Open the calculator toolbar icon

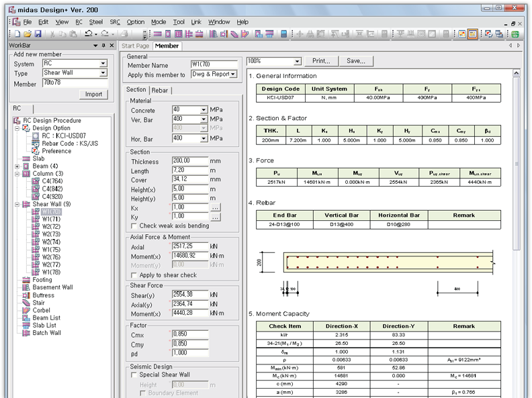coord(283,34)
